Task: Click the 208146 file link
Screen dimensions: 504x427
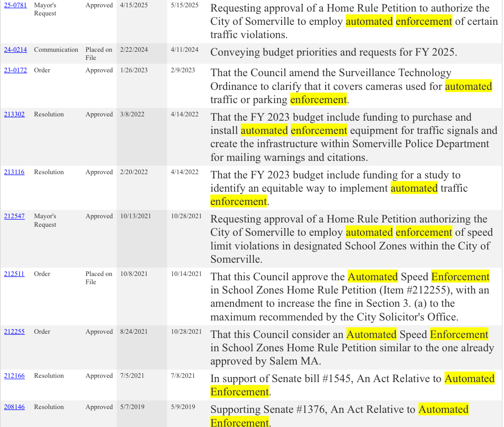Action: 15,407
